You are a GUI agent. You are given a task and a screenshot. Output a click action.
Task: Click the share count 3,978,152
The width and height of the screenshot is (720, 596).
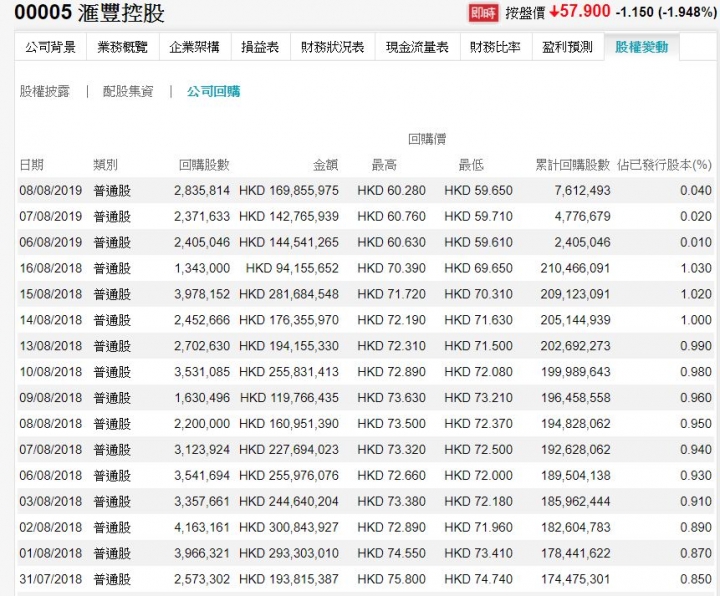click(x=202, y=294)
